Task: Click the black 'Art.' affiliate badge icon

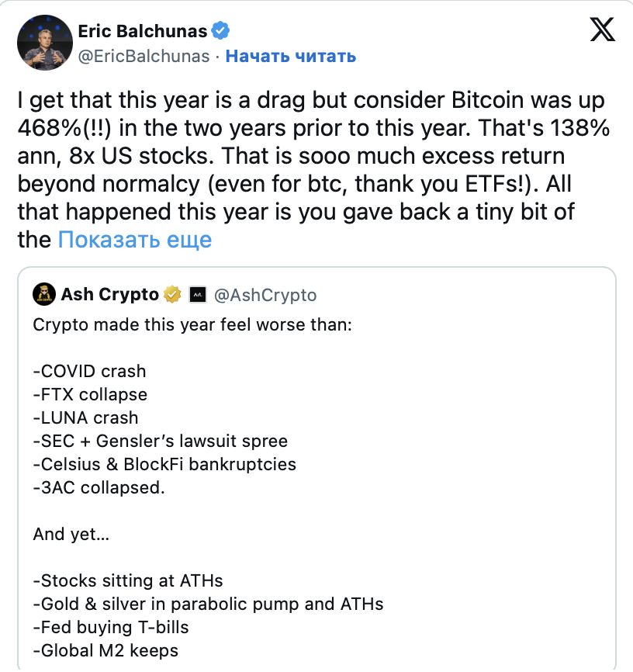Action: (x=197, y=295)
